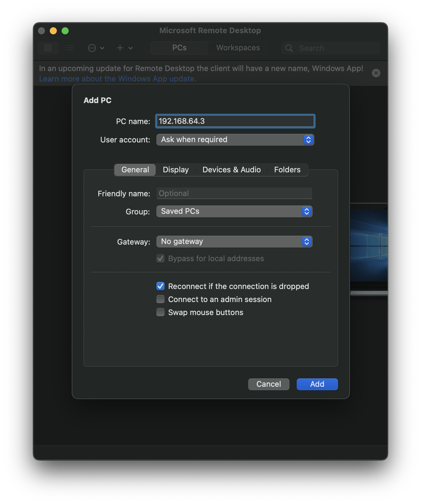Open the ellipsis more-options toolbar menu
The image size is (421, 504).
pos(96,48)
